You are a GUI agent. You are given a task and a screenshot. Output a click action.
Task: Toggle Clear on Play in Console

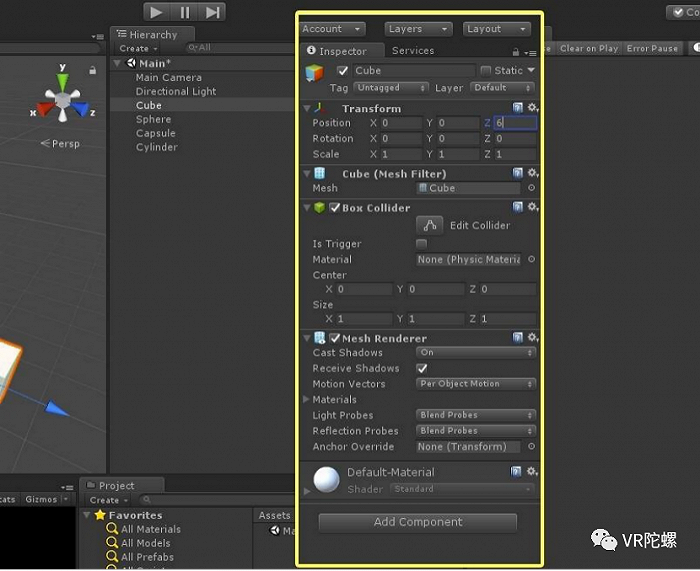tap(589, 48)
